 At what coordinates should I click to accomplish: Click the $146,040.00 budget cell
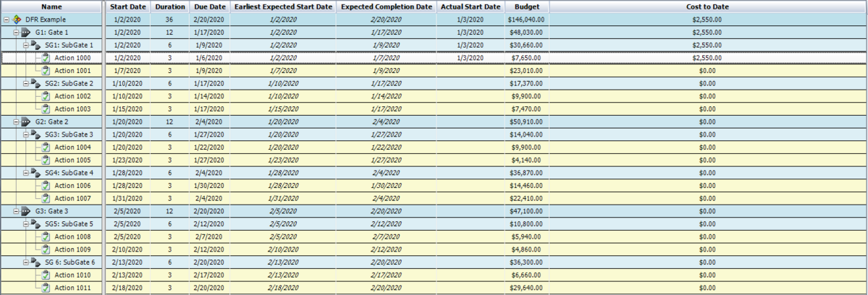pos(526,20)
